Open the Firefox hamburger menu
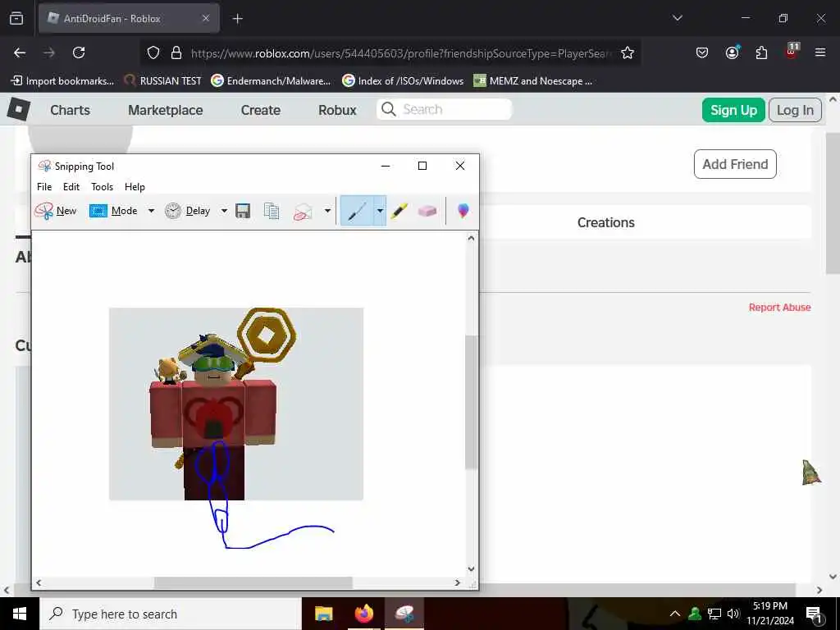This screenshot has width=840, height=630. pyautogui.click(x=820, y=52)
